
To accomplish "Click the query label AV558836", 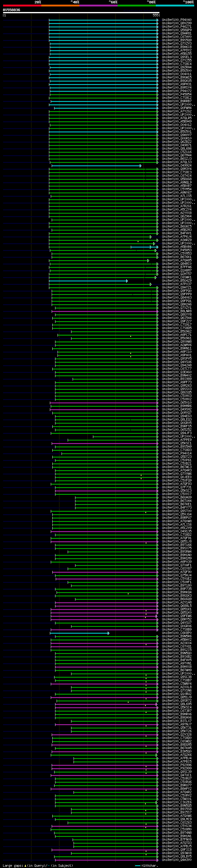I will (11, 10).
